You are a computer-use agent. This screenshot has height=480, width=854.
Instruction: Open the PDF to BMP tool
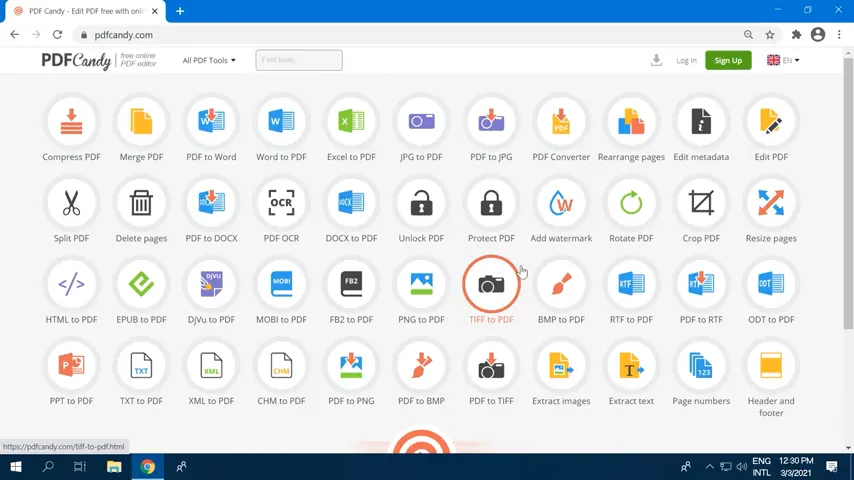pos(421,365)
